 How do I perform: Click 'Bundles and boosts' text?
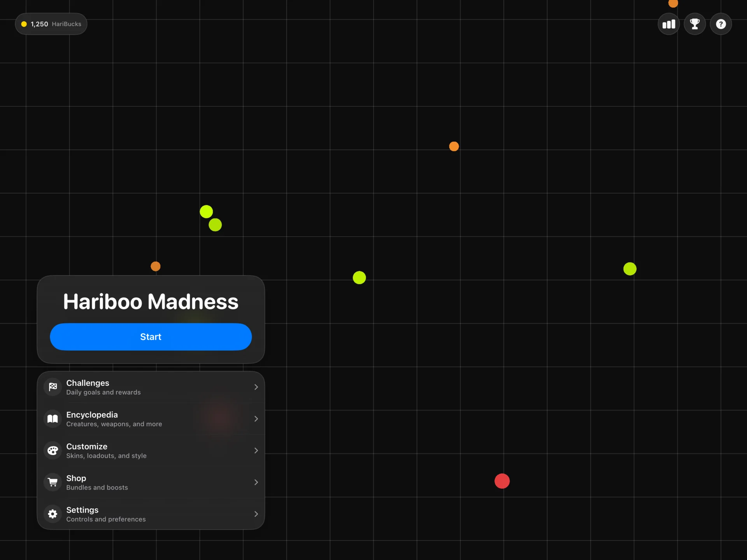pyautogui.click(x=97, y=488)
